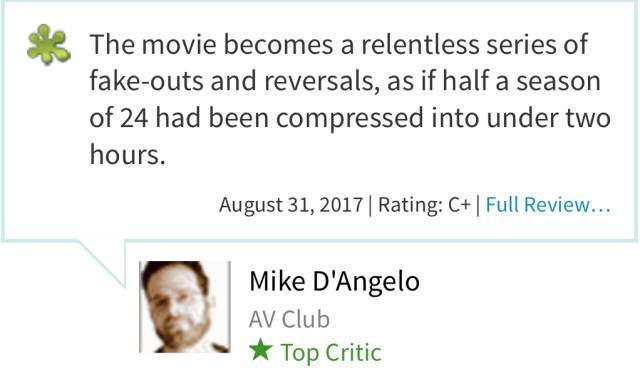The height and width of the screenshot is (387, 640).
Task: Click the Top Critic label text
Action: click(x=331, y=352)
